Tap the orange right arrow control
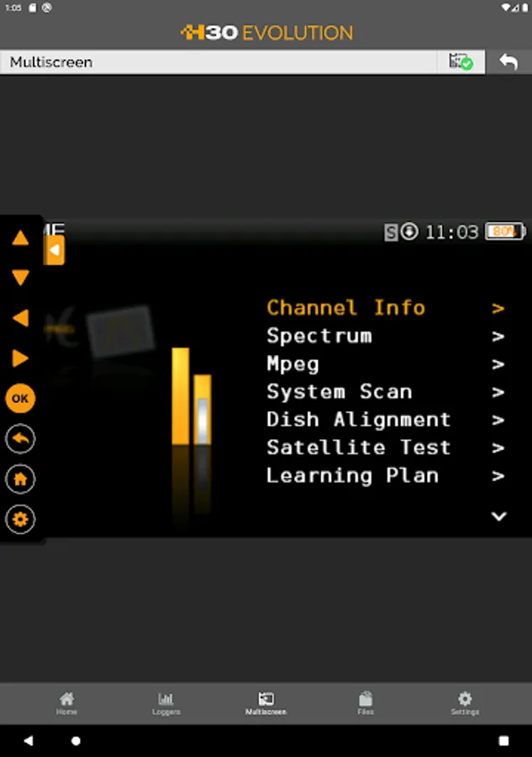Image resolution: width=532 pixels, height=757 pixels. point(20,358)
